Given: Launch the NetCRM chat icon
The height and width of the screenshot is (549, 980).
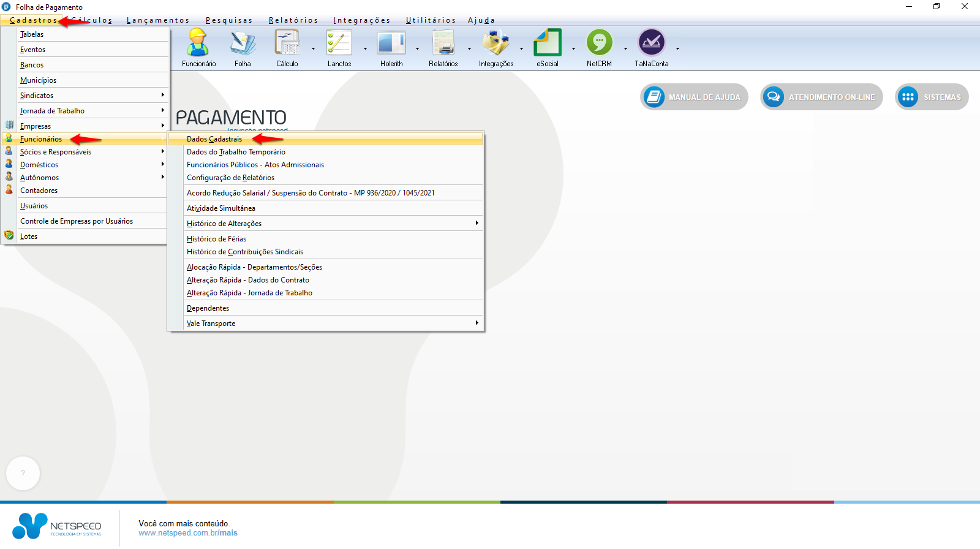Looking at the screenshot, I should (x=599, y=44).
